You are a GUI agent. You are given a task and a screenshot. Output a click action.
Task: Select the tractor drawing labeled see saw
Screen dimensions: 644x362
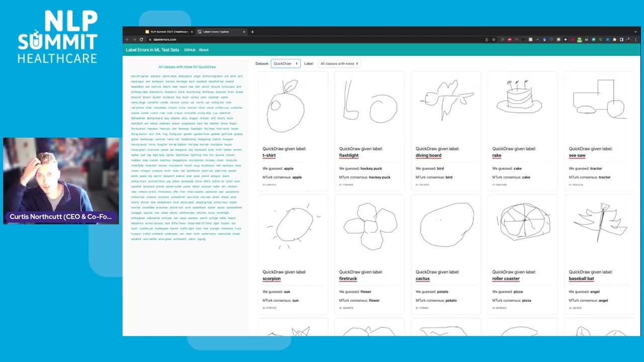coord(600,99)
